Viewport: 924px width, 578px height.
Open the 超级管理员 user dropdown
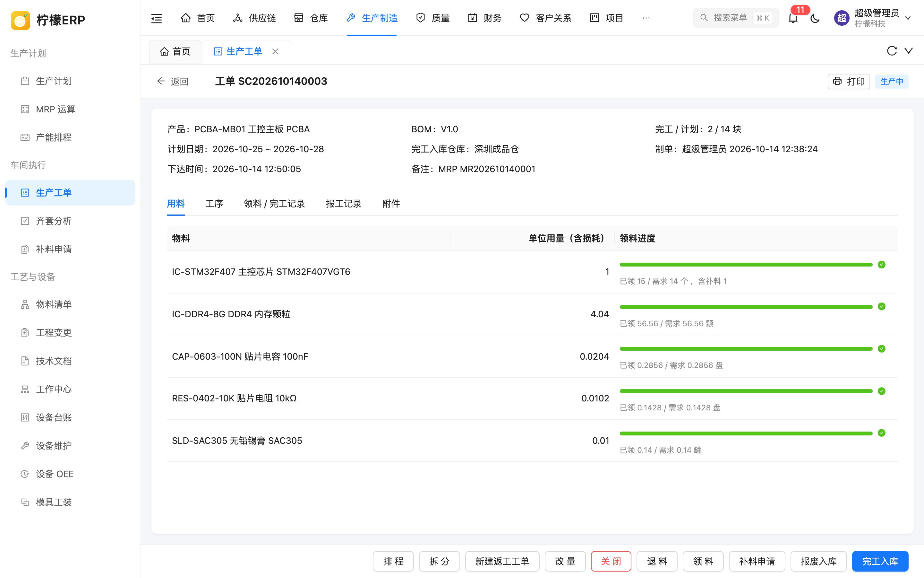[x=872, y=18]
